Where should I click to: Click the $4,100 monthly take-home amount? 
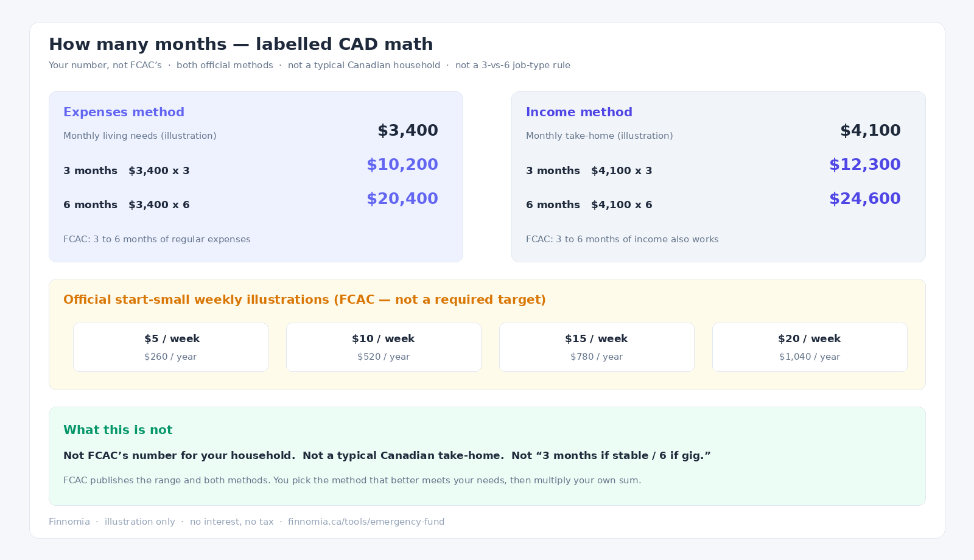click(871, 130)
